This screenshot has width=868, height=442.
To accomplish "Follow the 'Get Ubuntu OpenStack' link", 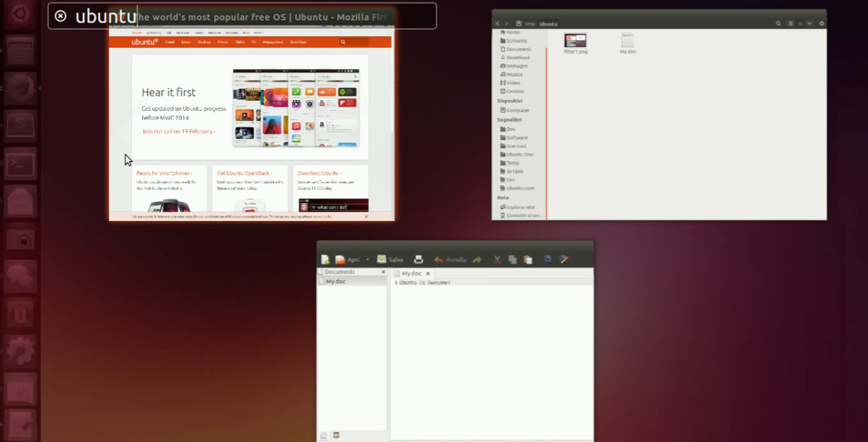I will 244,173.
